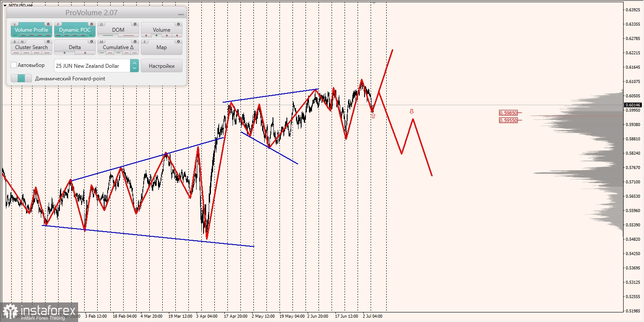Click the 3 Feb 12:00 time axis label

96,316
